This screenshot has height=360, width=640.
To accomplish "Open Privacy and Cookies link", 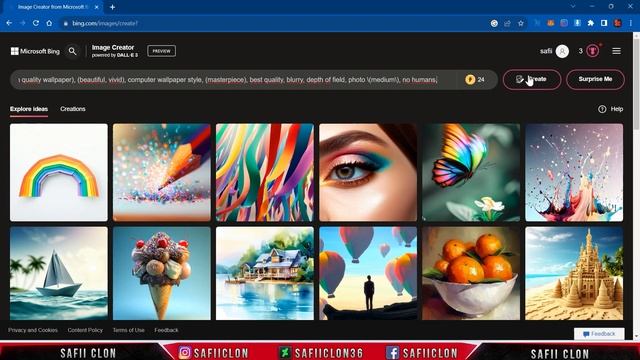I will click(33, 330).
